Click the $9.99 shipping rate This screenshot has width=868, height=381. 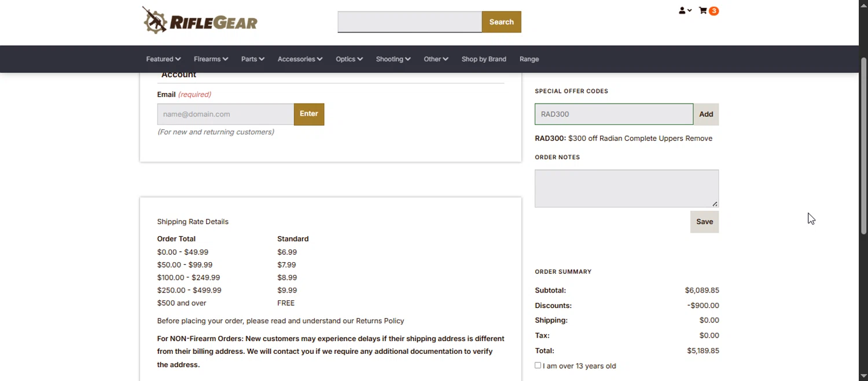(x=287, y=291)
